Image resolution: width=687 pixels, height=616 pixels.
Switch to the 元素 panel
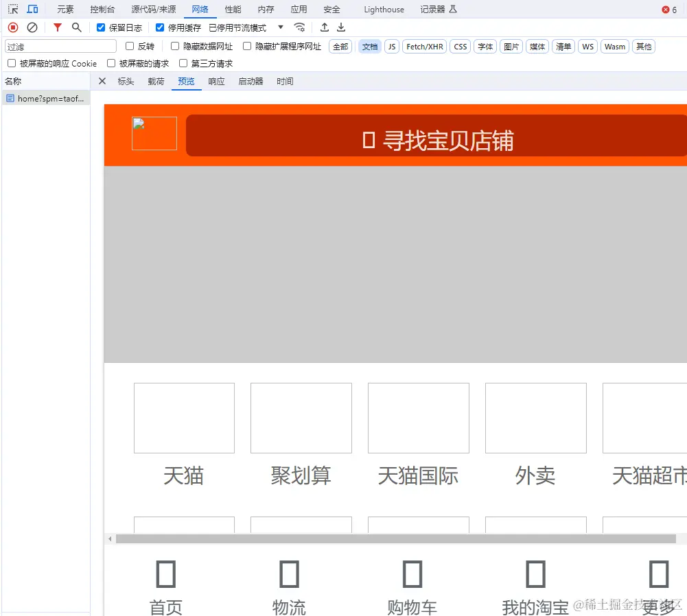(65, 9)
